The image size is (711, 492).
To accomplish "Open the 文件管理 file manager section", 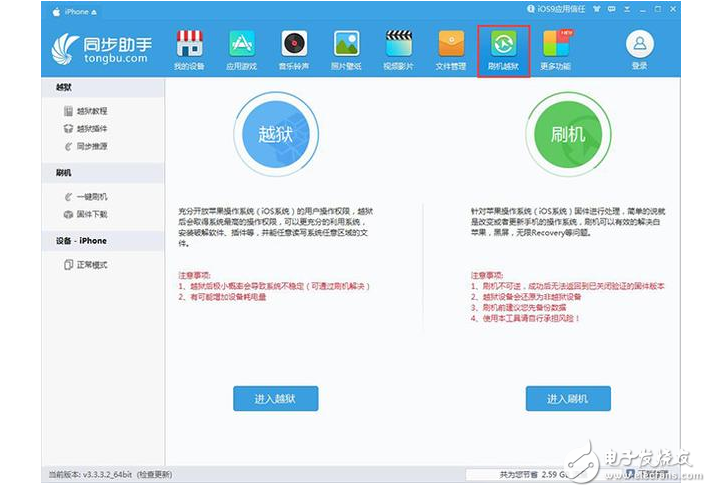I will coord(451,50).
